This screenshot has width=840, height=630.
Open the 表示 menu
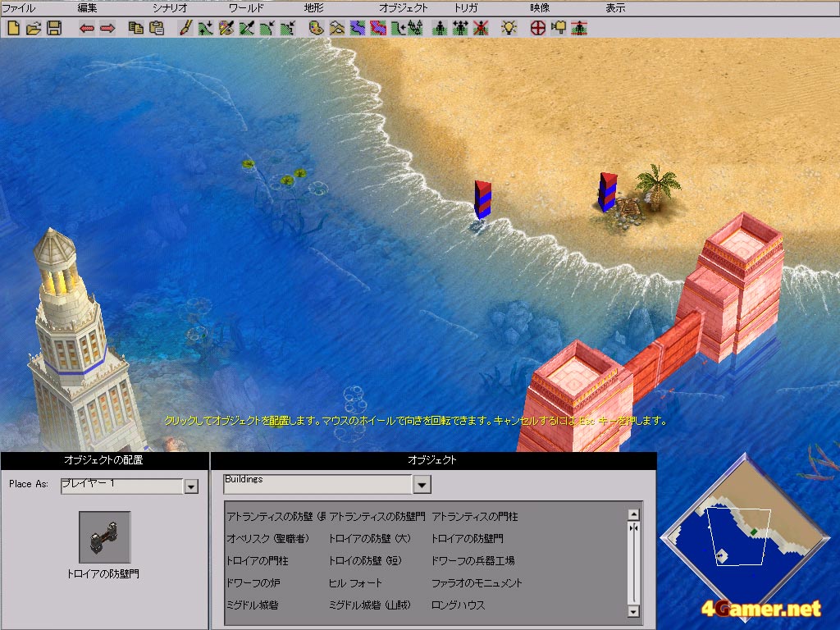pos(615,8)
